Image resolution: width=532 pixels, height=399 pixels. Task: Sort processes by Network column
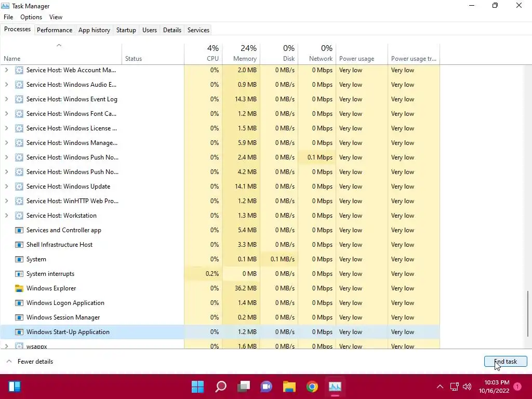click(x=317, y=54)
